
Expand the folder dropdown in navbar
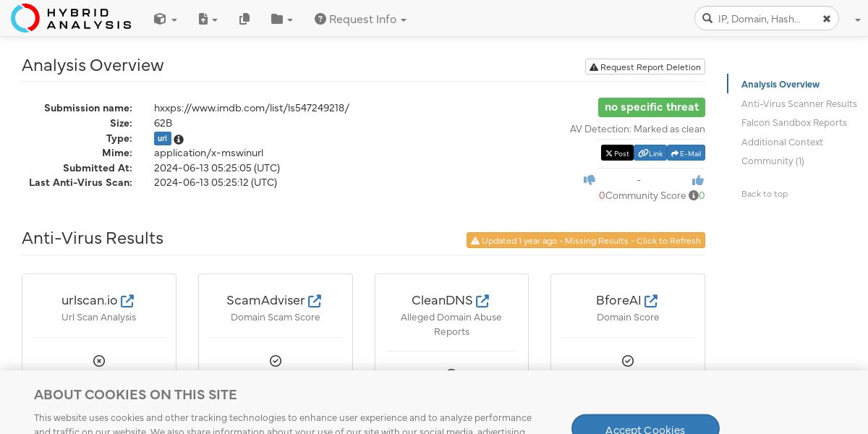point(281,20)
